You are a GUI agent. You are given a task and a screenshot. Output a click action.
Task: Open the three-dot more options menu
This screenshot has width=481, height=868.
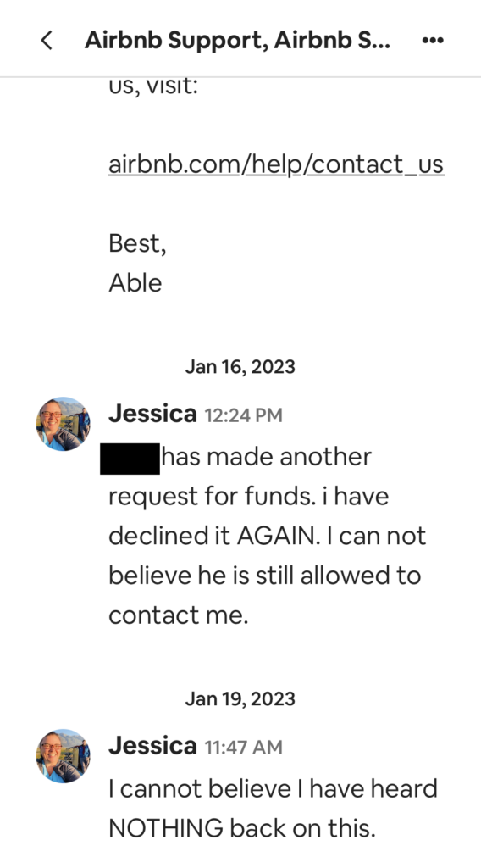(x=433, y=41)
